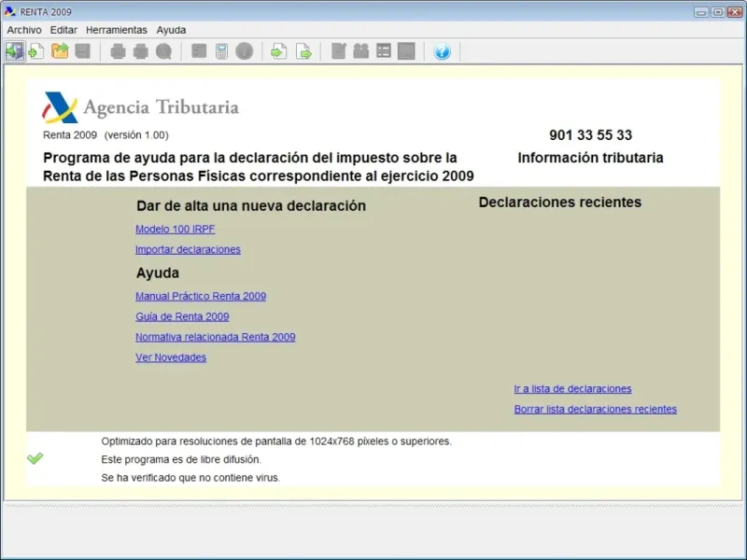This screenshot has height=560, width=747.
Task: Open the Archivo menu
Action: 24,30
